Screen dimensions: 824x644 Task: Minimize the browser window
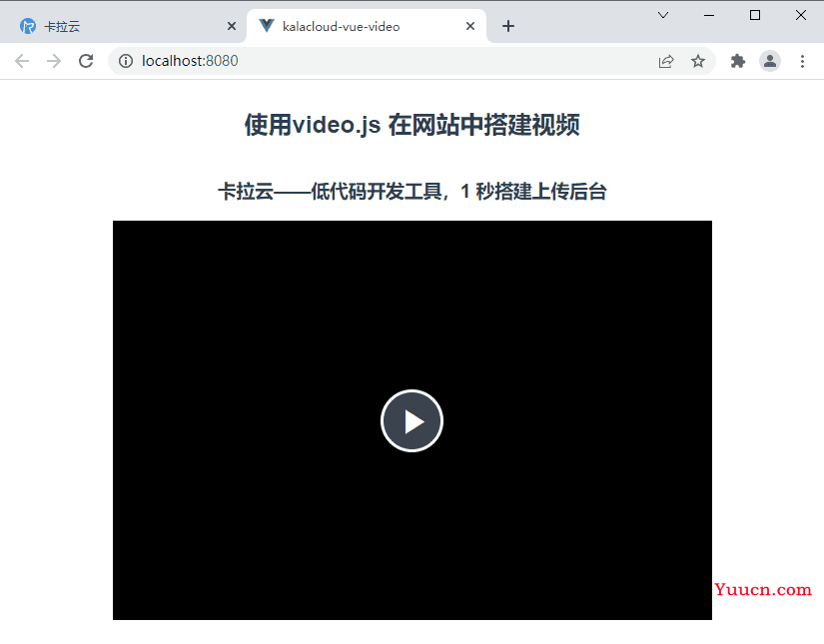[709, 15]
